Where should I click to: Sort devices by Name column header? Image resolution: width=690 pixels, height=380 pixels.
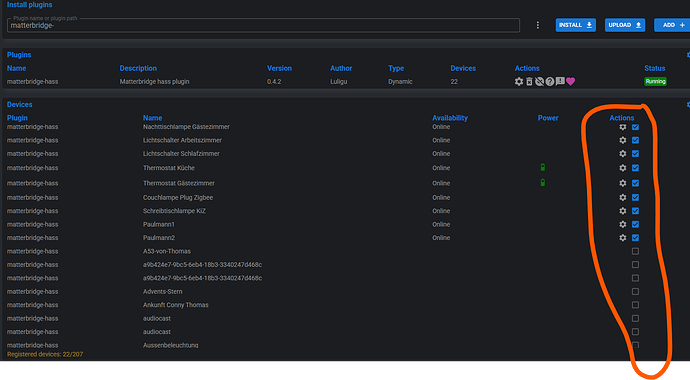point(152,118)
